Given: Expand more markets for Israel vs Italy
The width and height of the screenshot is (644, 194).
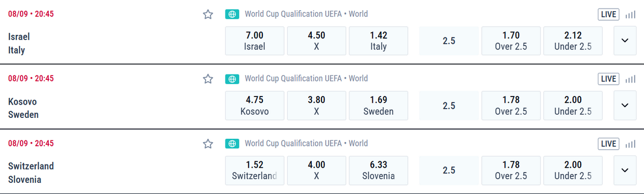Looking at the screenshot, I should click(625, 41).
